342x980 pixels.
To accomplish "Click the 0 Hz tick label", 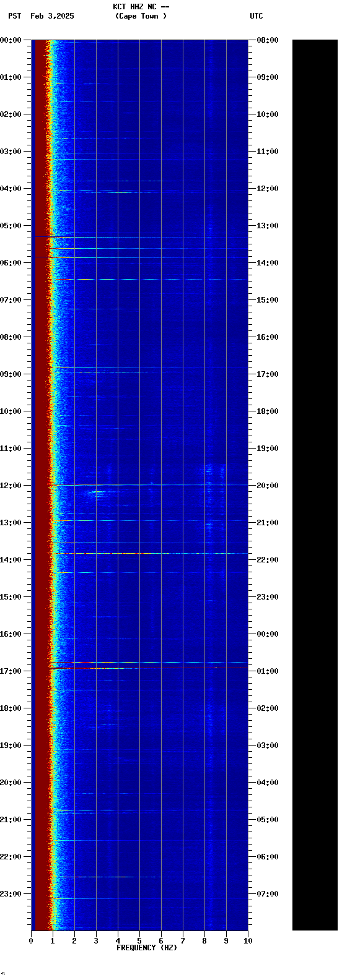I will 31,941.
